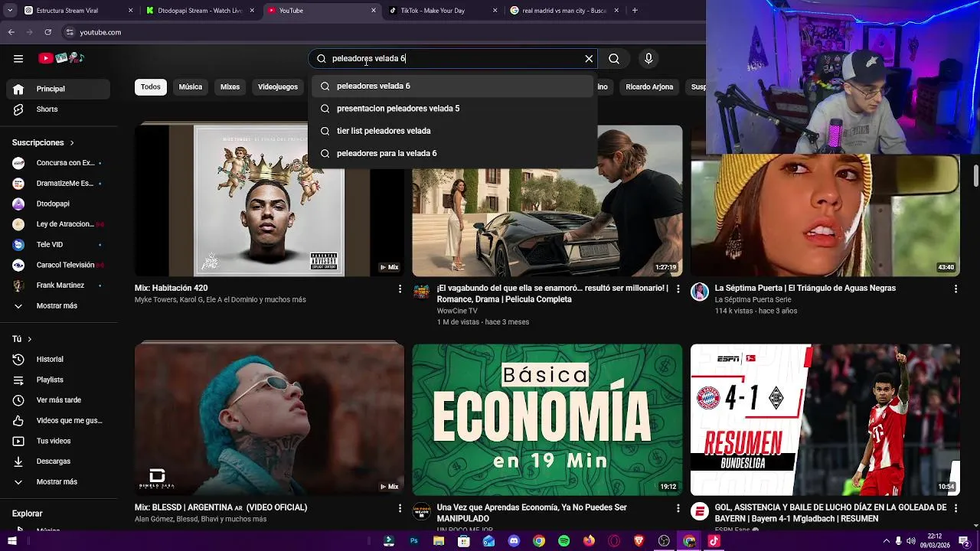Switch to the TikTok browser tab
The width and height of the screenshot is (980, 551).
coord(443,11)
